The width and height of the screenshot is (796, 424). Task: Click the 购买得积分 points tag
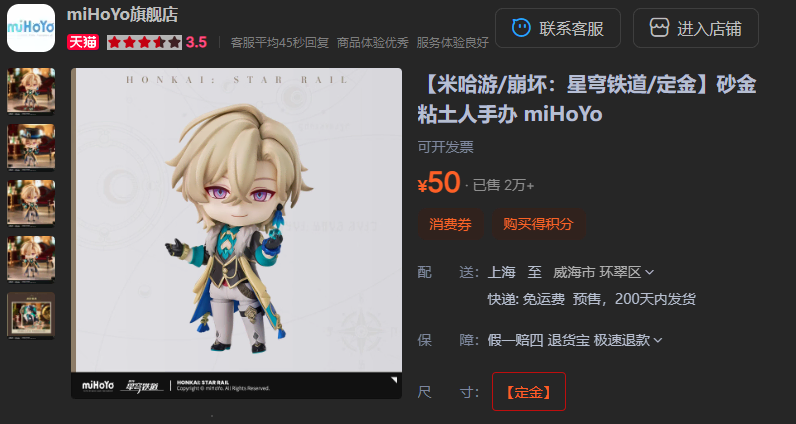pyautogui.click(x=538, y=224)
